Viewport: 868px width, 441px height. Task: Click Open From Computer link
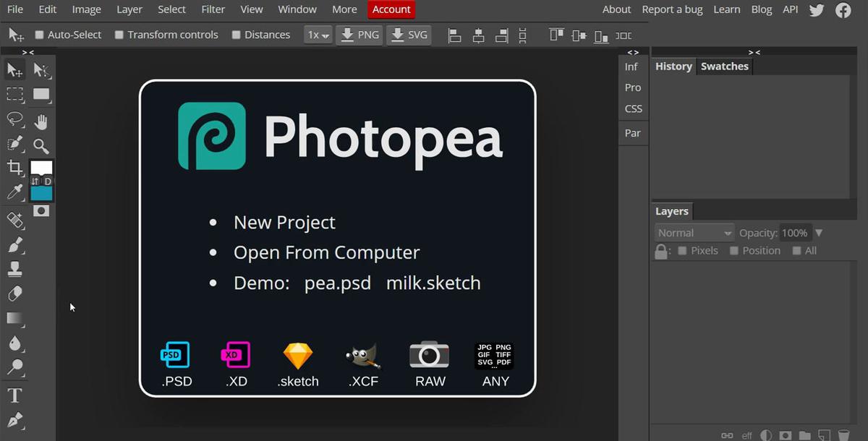pos(326,252)
